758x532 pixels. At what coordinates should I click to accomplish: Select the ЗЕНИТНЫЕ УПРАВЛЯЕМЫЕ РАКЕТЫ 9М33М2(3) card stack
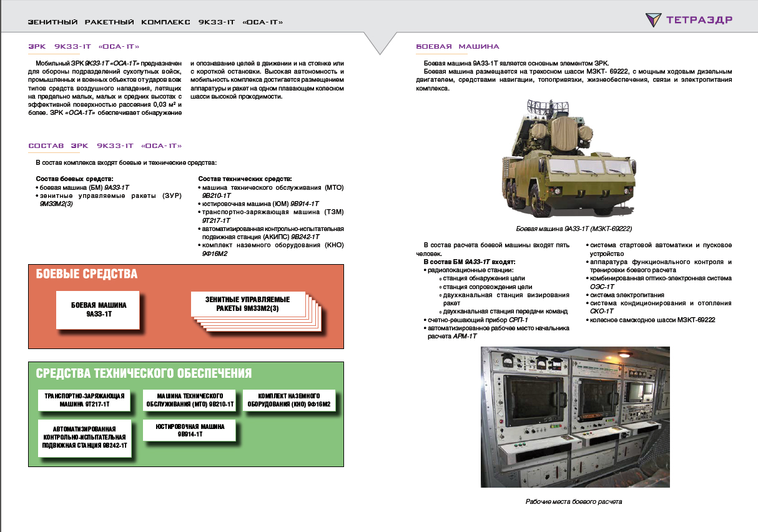pos(247,305)
